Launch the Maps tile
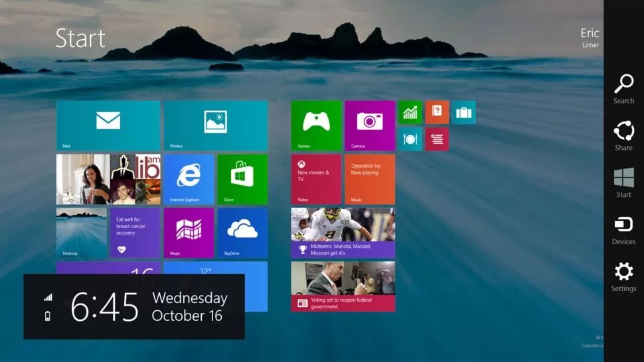The width and height of the screenshot is (644, 362). (189, 233)
